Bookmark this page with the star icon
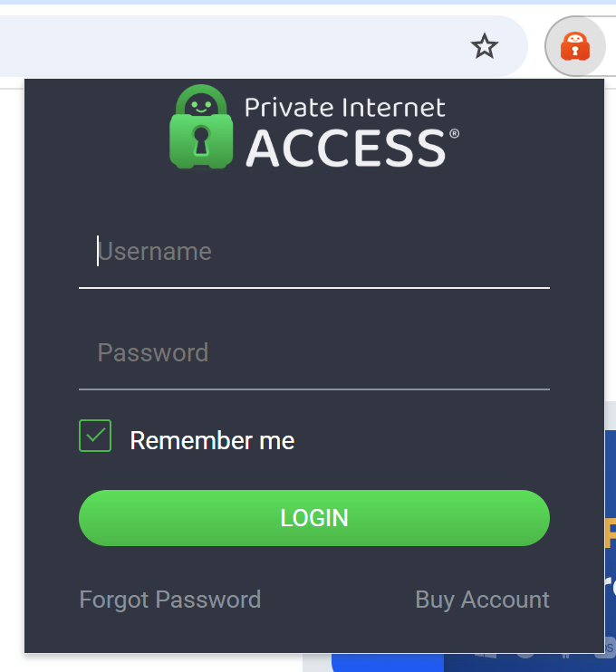616x672 pixels. pos(485,46)
